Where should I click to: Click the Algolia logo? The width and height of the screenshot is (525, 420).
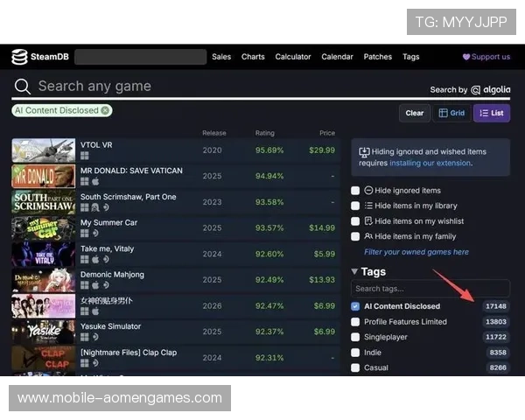pos(476,89)
